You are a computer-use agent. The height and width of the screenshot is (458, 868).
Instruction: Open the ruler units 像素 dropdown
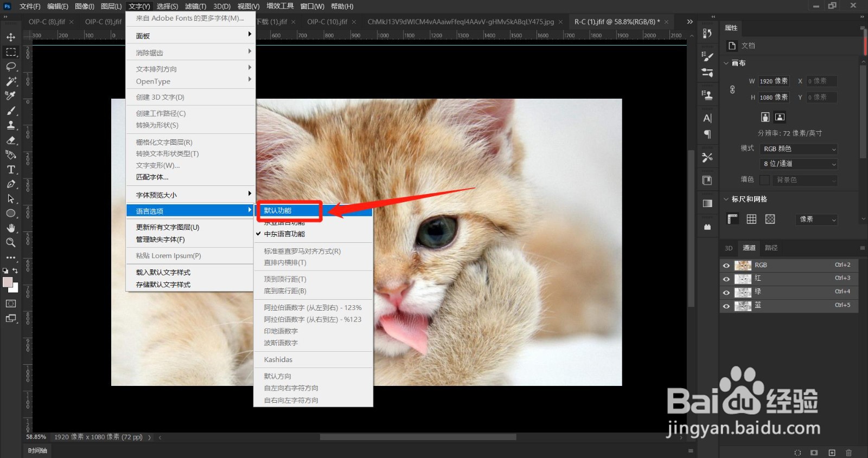click(x=818, y=220)
